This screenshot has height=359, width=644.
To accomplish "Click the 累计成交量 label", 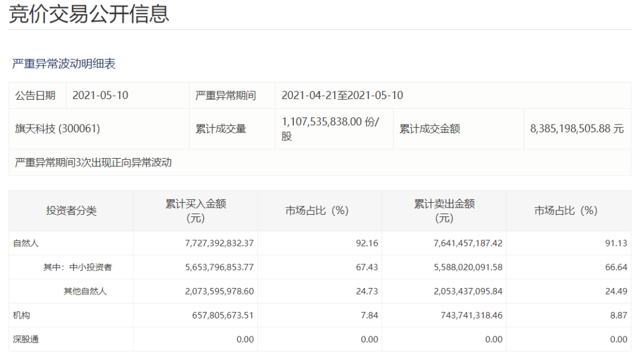I will coord(221,129).
